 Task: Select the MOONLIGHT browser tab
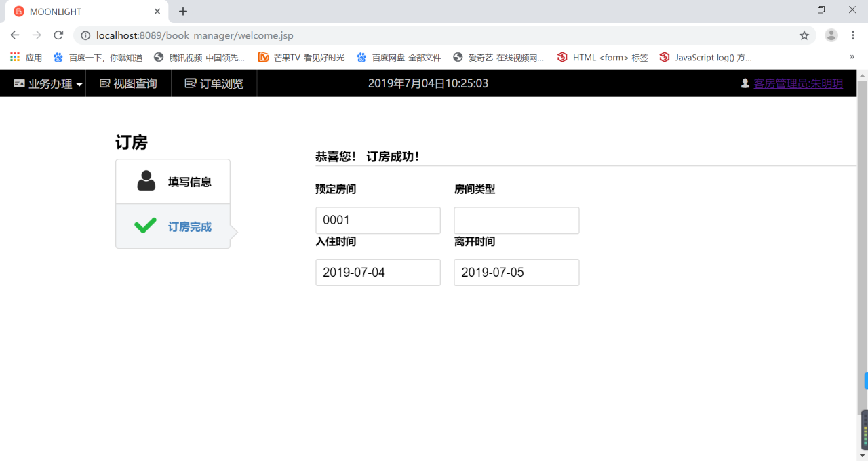(x=87, y=12)
